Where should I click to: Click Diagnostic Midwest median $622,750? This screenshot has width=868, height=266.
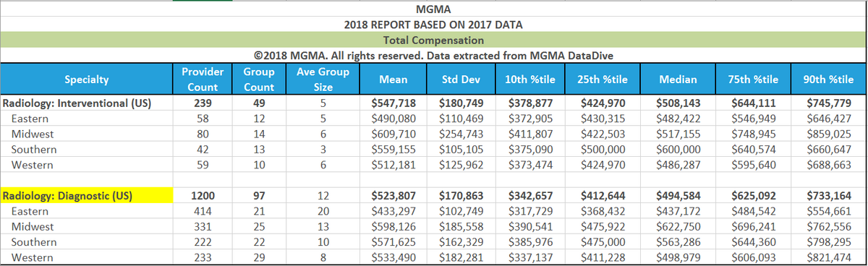tap(678, 227)
